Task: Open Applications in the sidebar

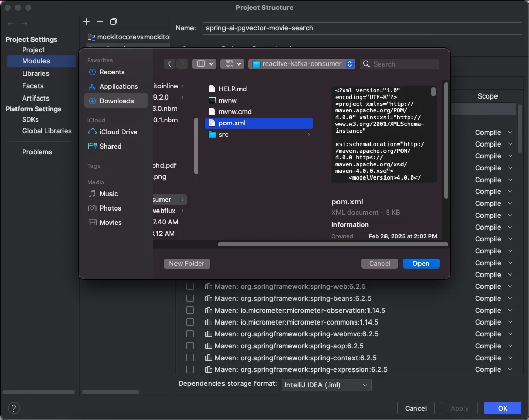Action: tap(116, 86)
